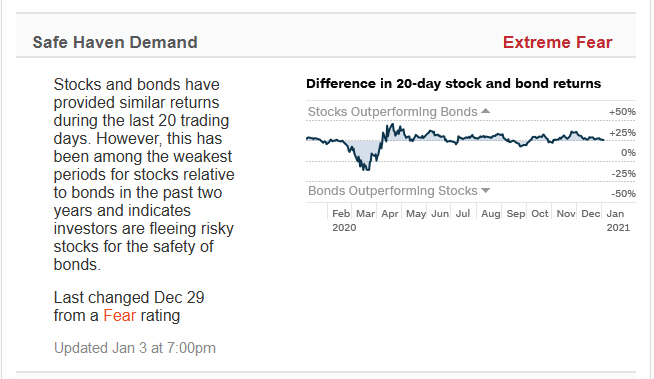The image size is (654, 379).
Task: Click the Oct month axis label
Action: [540, 213]
